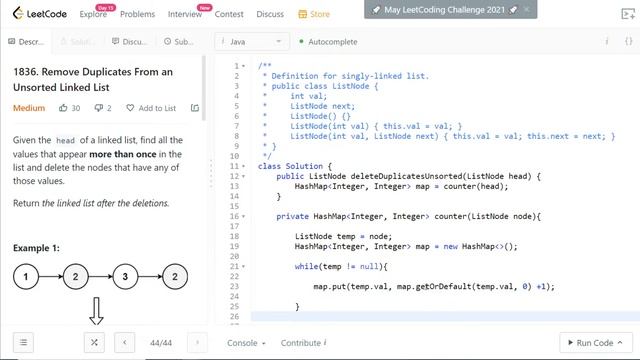Click the line 'ListNode temp = node;'
This screenshot has width=640, height=360.
343,236
